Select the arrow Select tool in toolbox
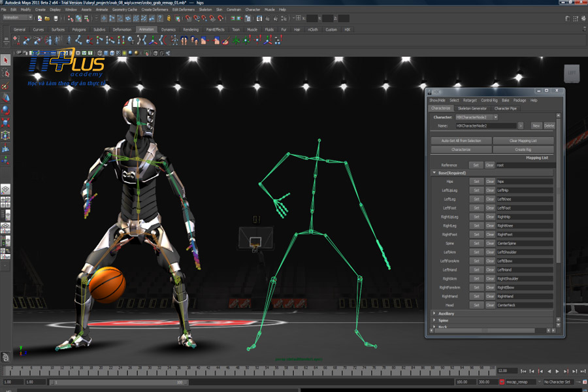This screenshot has height=392, width=588. coord(6,60)
